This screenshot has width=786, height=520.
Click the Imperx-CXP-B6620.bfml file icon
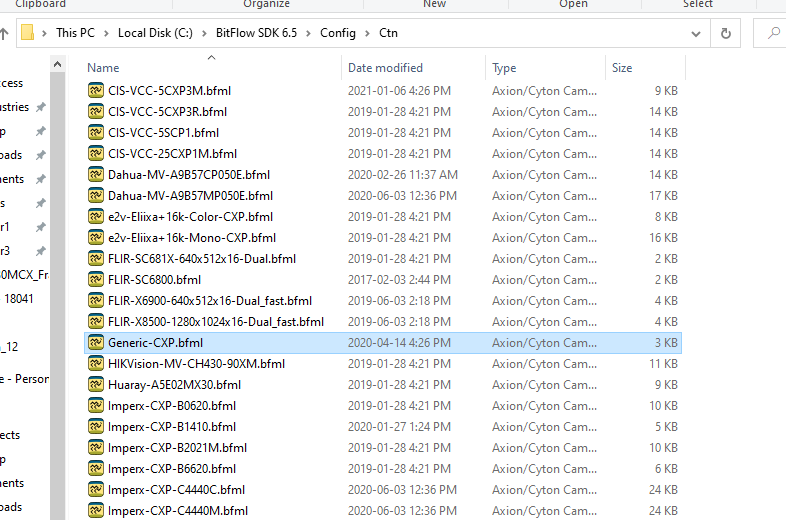[x=96, y=469]
